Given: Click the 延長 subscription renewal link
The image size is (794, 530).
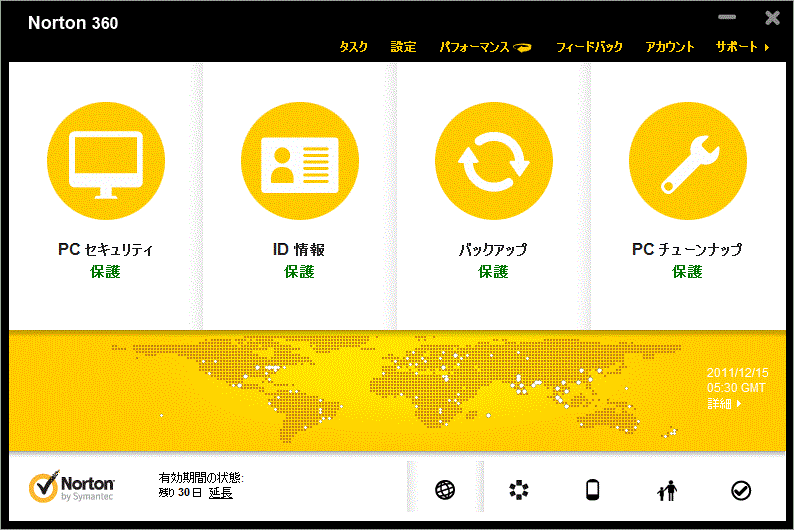Looking at the screenshot, I should (220, 493).
